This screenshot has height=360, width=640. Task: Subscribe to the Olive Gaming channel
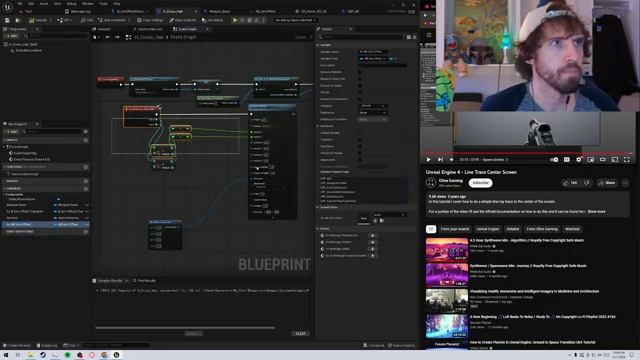(x=480, y=183)
